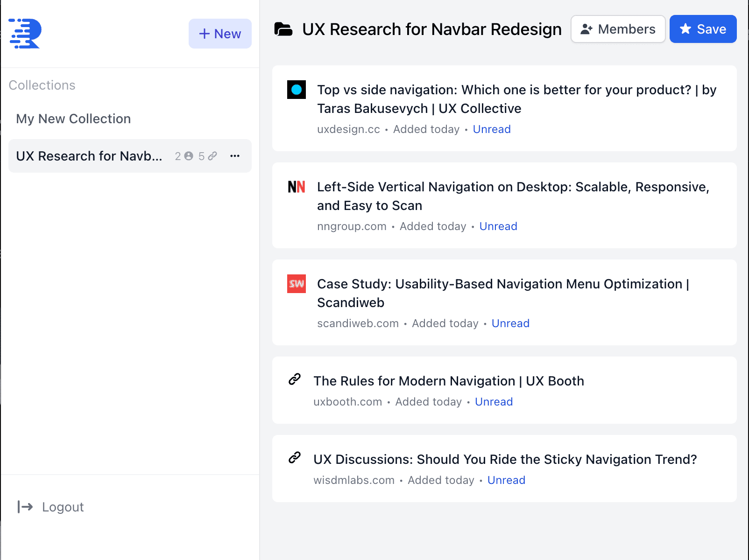Click the links count icon in sidebar
The height and width of the screenshot is (560, 749).
point(212,156)
